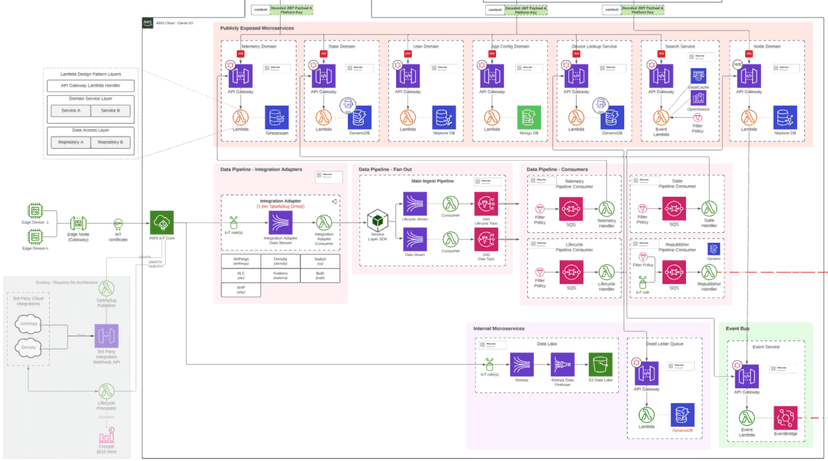Click the ElastiCache icon in Search Service

point(698,74)
